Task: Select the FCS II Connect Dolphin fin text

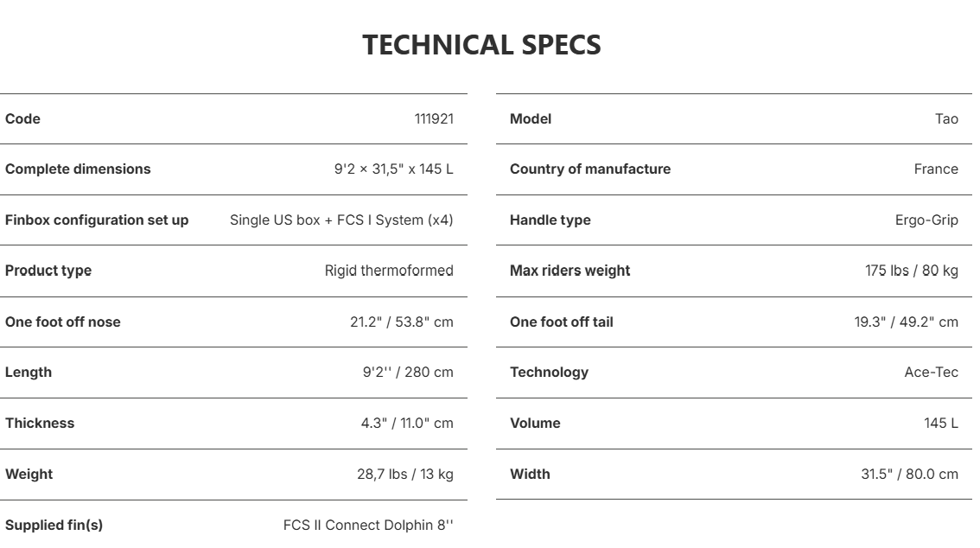Action: (368, 525)
